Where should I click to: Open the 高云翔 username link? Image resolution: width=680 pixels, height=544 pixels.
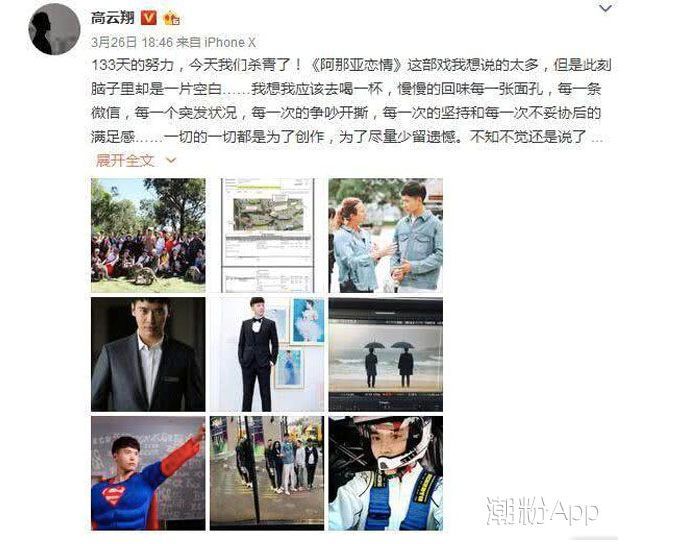pyautogui.click(x=113, y=18)
